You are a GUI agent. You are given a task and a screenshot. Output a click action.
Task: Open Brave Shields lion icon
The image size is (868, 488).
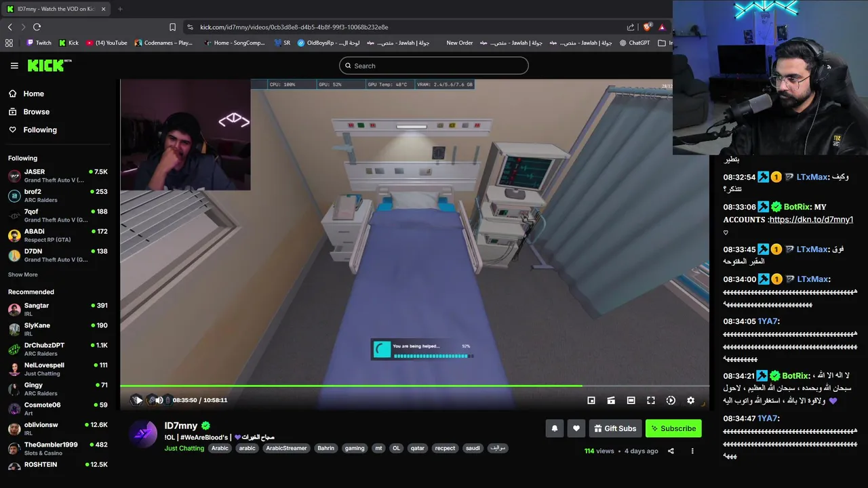(647, 27)
